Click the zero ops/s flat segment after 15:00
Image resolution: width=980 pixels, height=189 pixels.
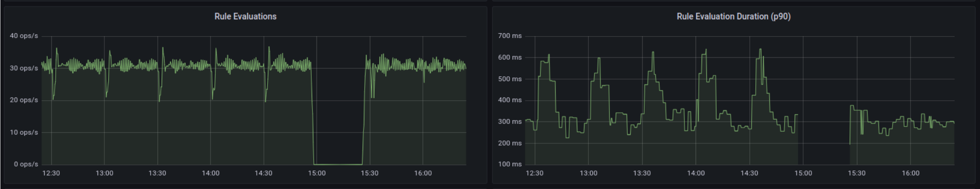[x=338, y=164]
